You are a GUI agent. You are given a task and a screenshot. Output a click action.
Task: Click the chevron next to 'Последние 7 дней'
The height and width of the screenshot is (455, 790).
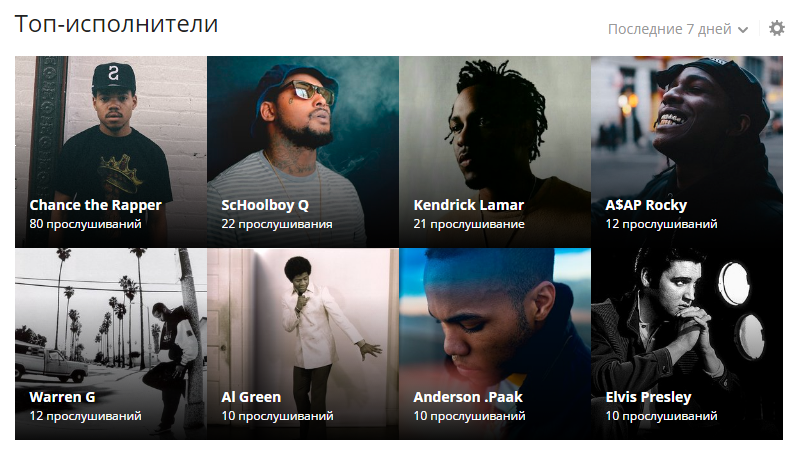coord(743,30)
